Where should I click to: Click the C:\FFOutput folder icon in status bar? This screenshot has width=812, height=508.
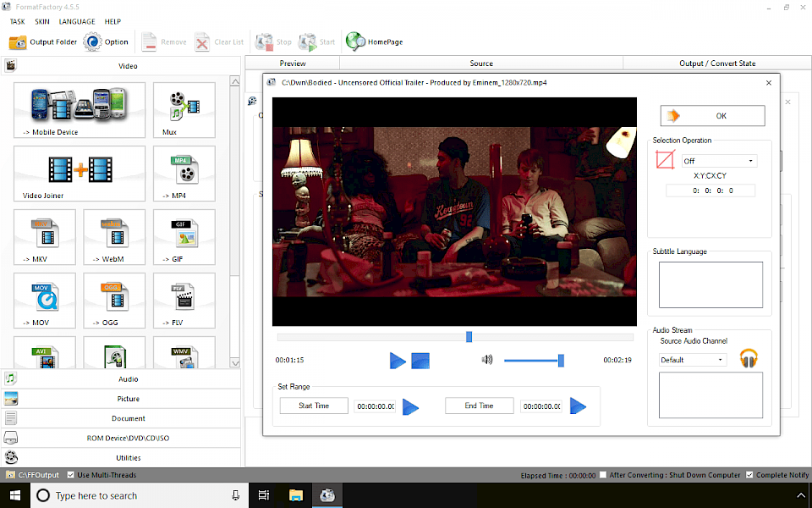click(x=10, y=475)
